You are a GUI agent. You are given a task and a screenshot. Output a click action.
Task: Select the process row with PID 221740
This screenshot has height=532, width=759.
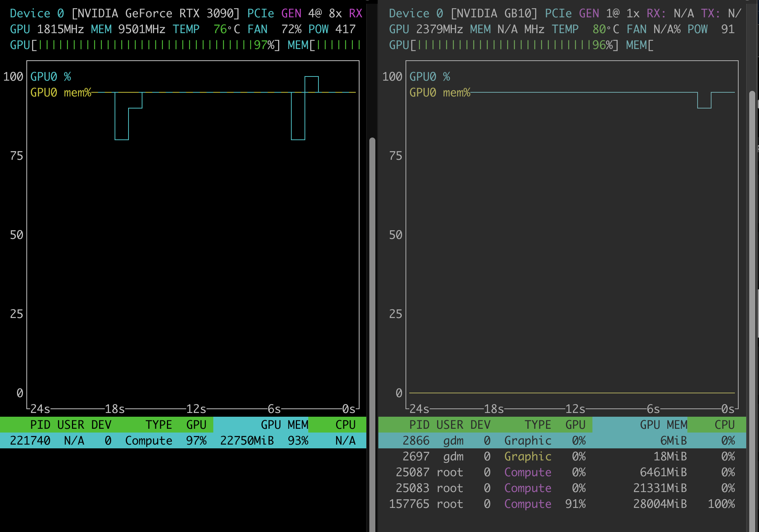[x=183, y=440]
